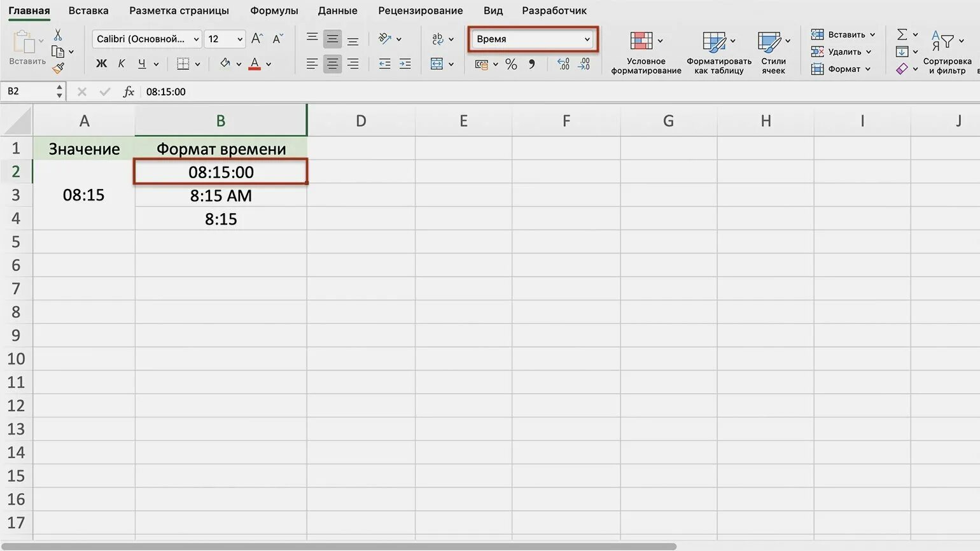Toggle center horizontal alignment
Image resolution: width=980 pixels, height=551 pixels.
tap(332, 64)
